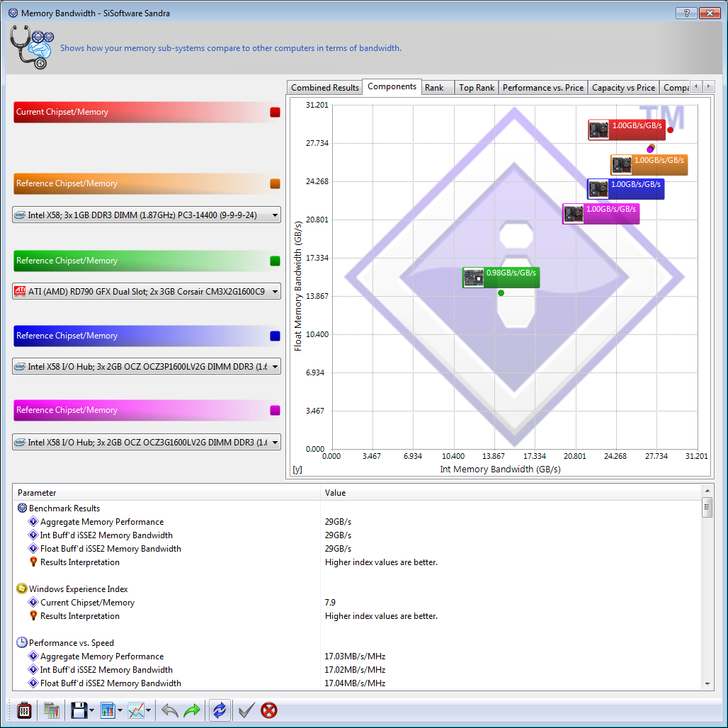Click the floppy disk save icon
The width and height of the screenshot is (728, 728).
[x=78, y=710]
